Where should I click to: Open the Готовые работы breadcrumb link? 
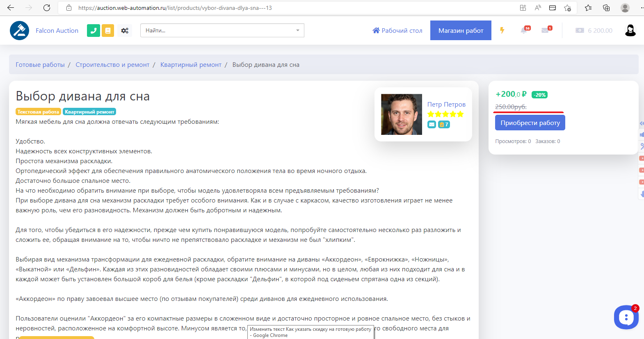(x=40, y=65)
